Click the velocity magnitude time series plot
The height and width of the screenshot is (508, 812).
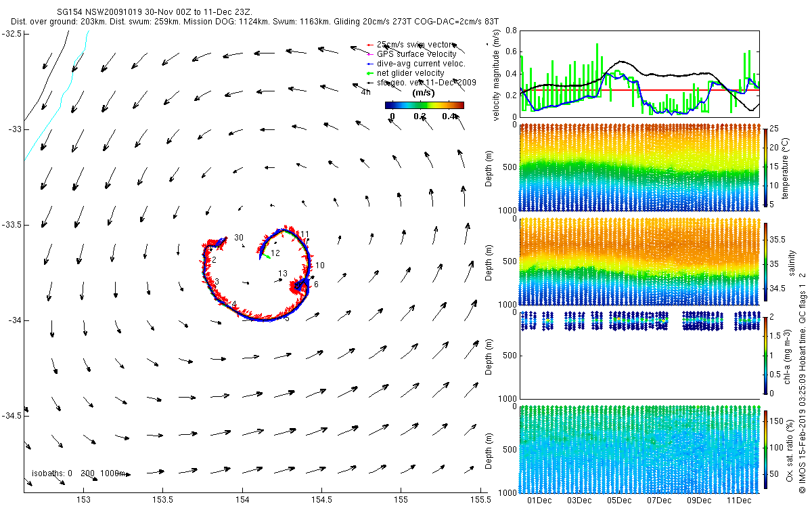(x=639, y=73)
